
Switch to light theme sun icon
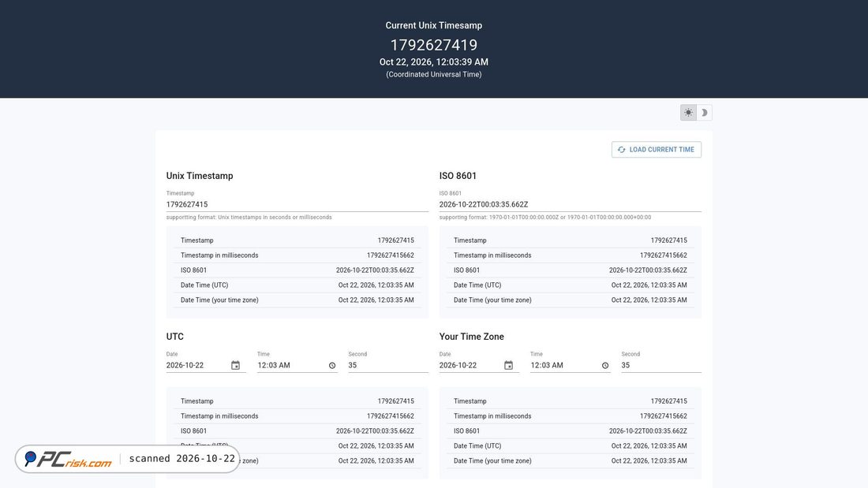coord(688,112)
